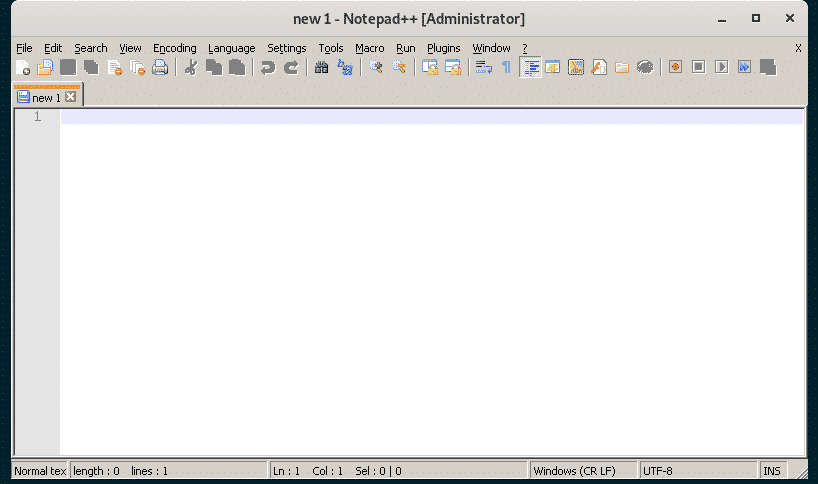Open the ? help menu
Screen dimensions: 818x484
click(525, 48)
